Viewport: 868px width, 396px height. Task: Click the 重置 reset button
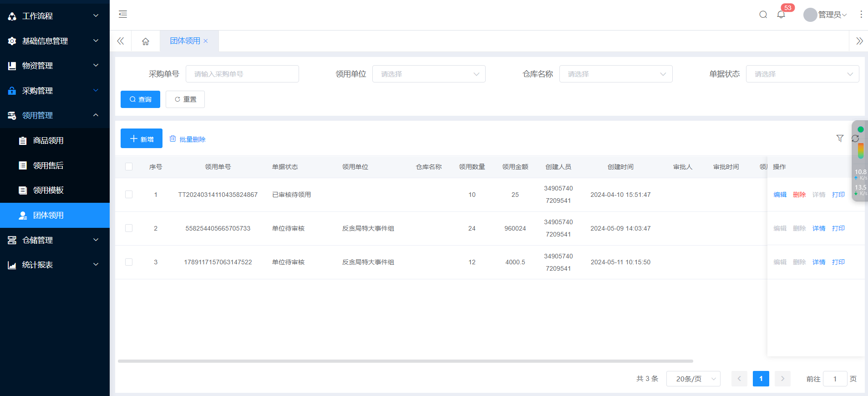(x=185, y=99)
